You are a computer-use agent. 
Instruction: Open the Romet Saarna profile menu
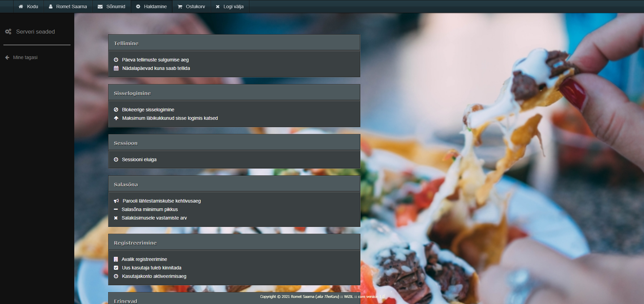click(x=68, y=6)
